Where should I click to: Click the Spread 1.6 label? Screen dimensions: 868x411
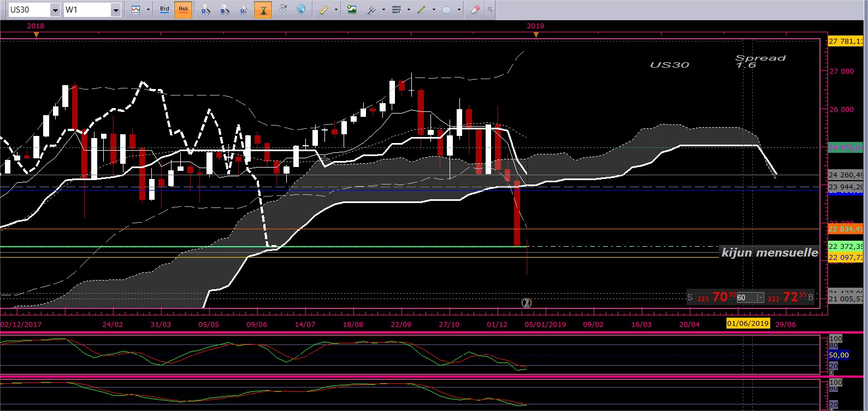coord(760,61)
